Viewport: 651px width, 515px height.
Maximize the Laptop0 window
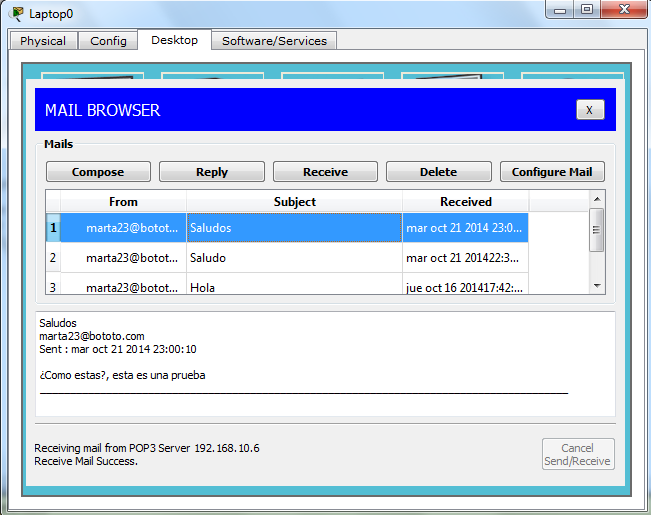tap(587, 10)
